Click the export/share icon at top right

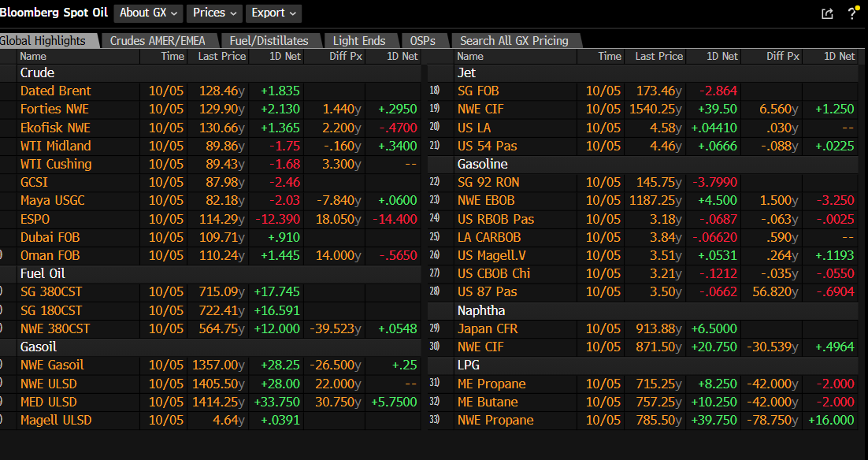[827, 13]
